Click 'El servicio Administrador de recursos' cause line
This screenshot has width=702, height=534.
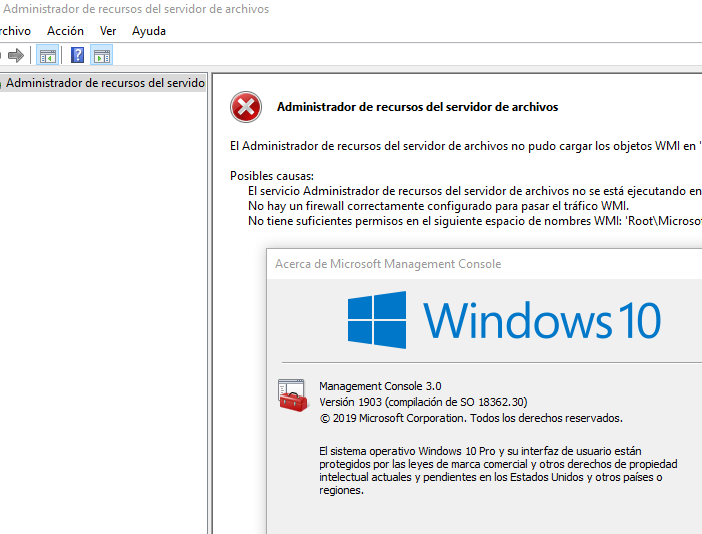tap(475, 191)
